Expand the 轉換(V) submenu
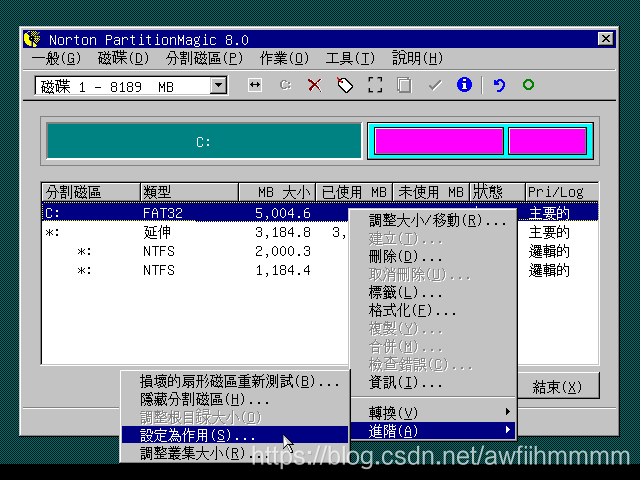The image size is (640, 480). click(x=433, y=413)
